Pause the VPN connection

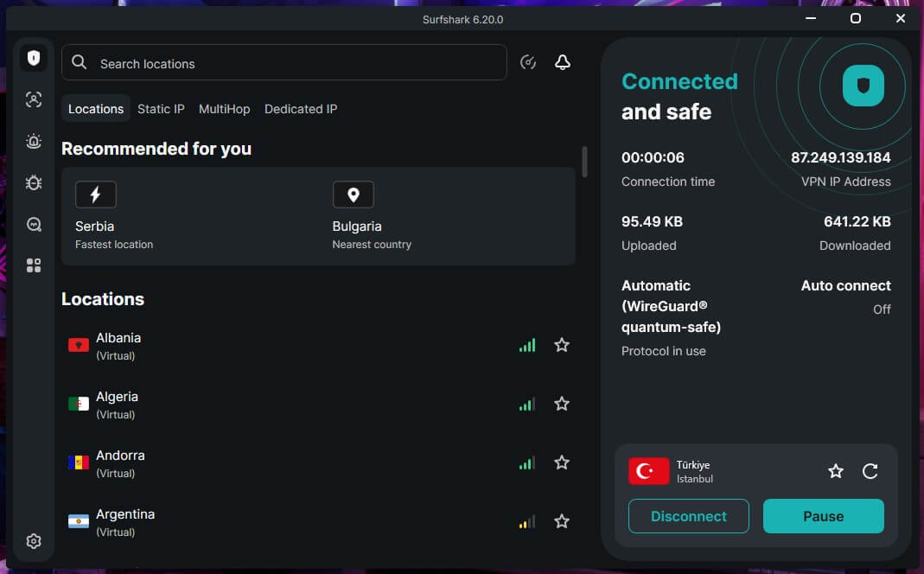823,516
